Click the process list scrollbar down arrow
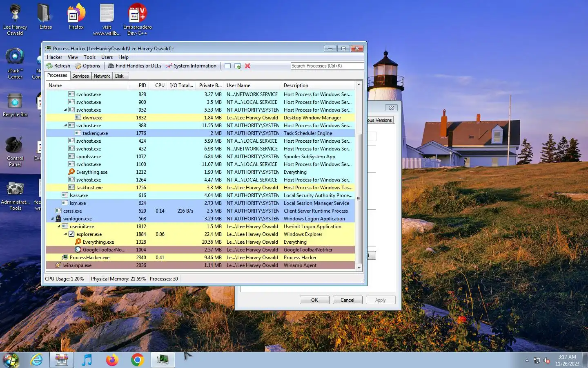The height and width of the screenshot is (368, 588). pyautogui.click(x=359, y=268)
